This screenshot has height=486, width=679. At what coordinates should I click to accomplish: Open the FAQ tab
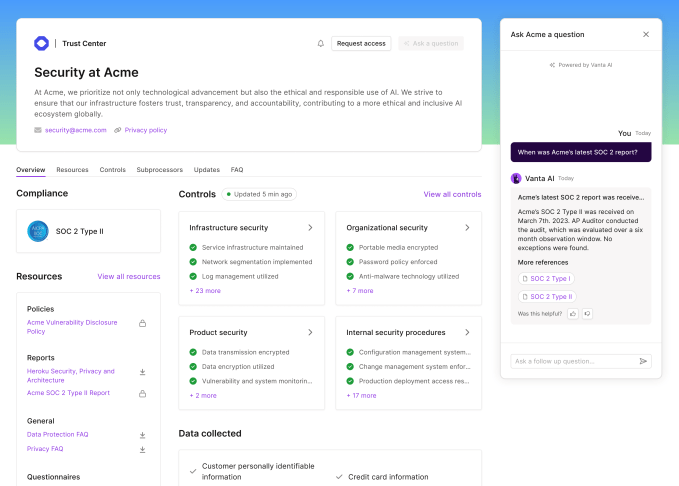(237, 170)
